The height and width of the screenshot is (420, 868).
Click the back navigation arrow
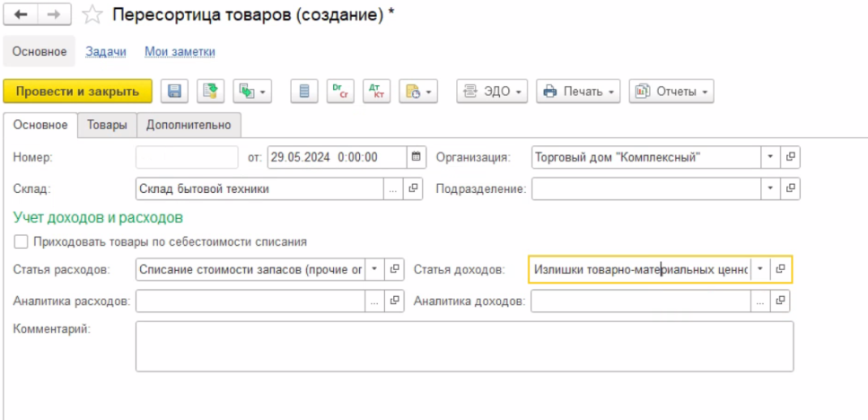pos(21,14)
